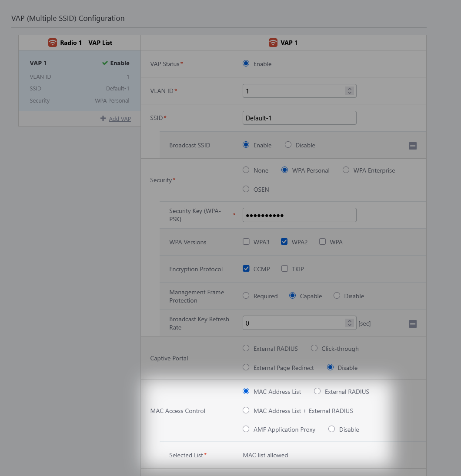This screenshot has width=461, height=476.
Task: Select Click-through captive portal option
Action: [314, 348]
